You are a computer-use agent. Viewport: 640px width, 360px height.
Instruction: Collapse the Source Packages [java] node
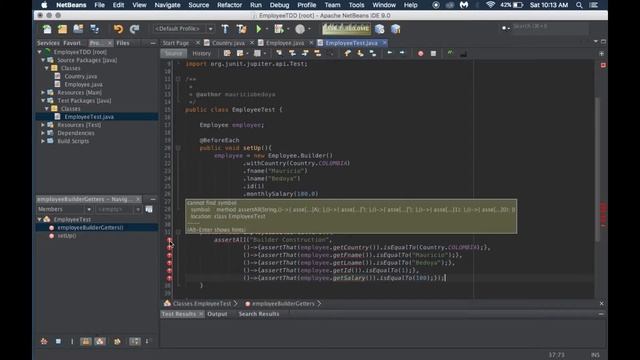43,60
